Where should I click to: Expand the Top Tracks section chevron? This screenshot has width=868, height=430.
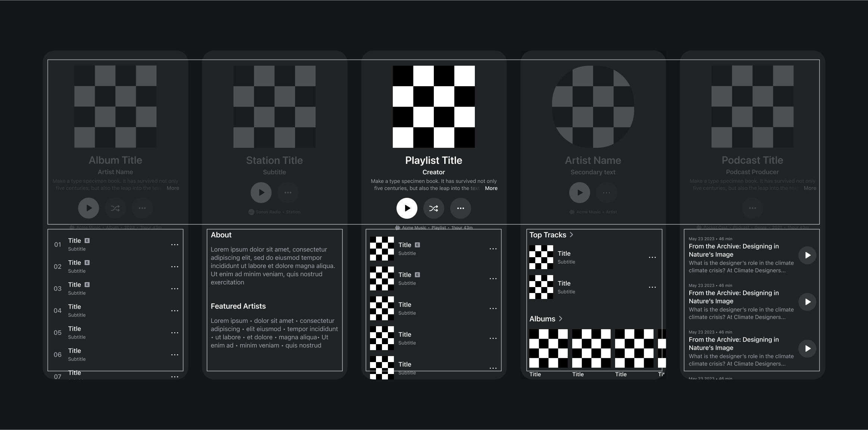pos(571,235)
